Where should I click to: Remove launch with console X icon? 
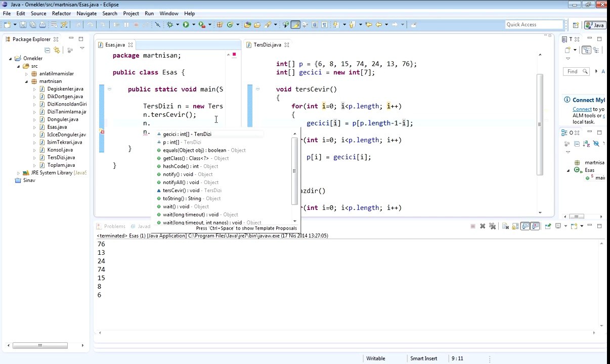click(483, 226)
